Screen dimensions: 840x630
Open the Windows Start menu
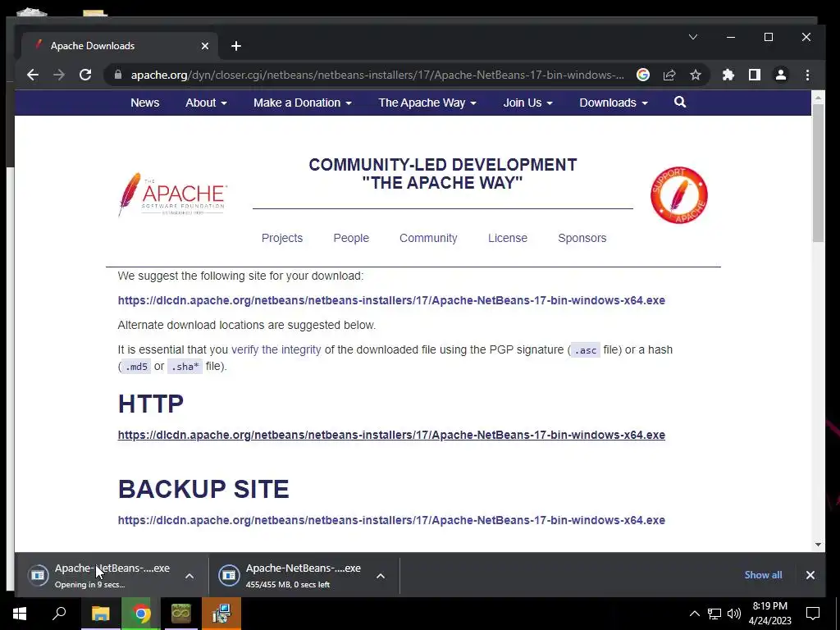[20, 614]
